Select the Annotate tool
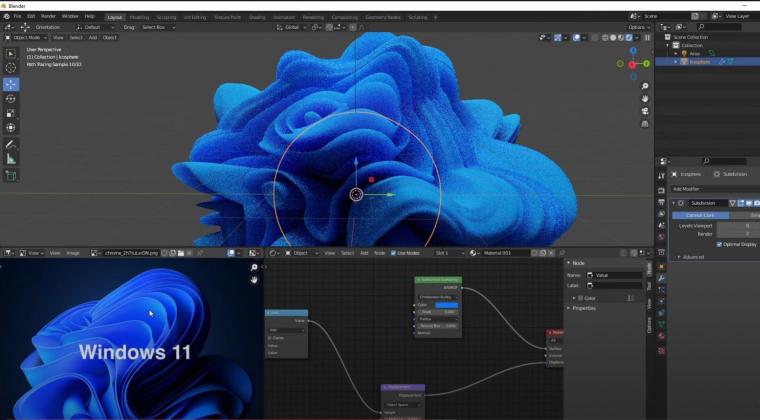 pyautogui.click(x=11, y=144)
